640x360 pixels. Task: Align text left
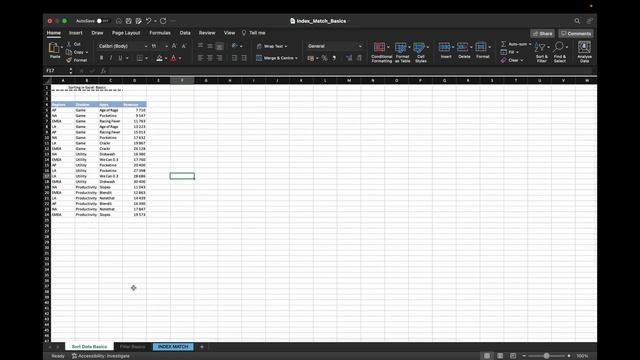[200, 58]
